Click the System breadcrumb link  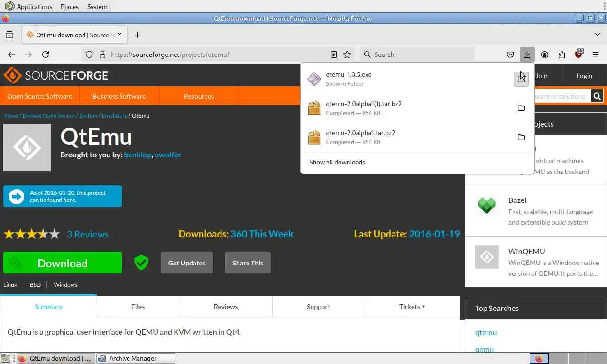point(88,116)
